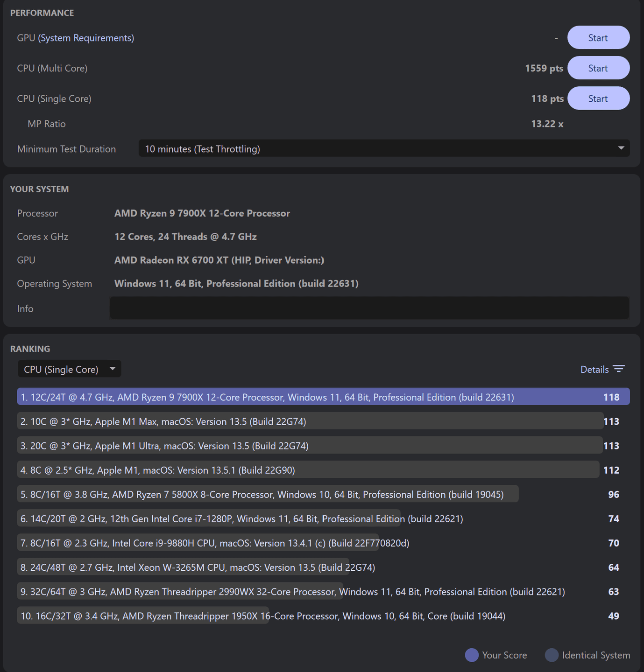Click the 1559 pts multi core score
644x672 pixels.
(x=544, y=68)
